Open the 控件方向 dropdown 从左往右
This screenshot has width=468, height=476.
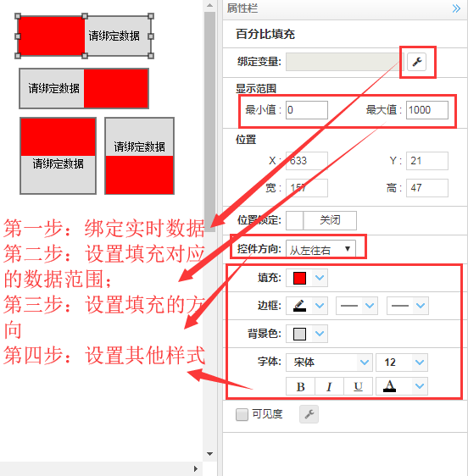coord(320,249)
